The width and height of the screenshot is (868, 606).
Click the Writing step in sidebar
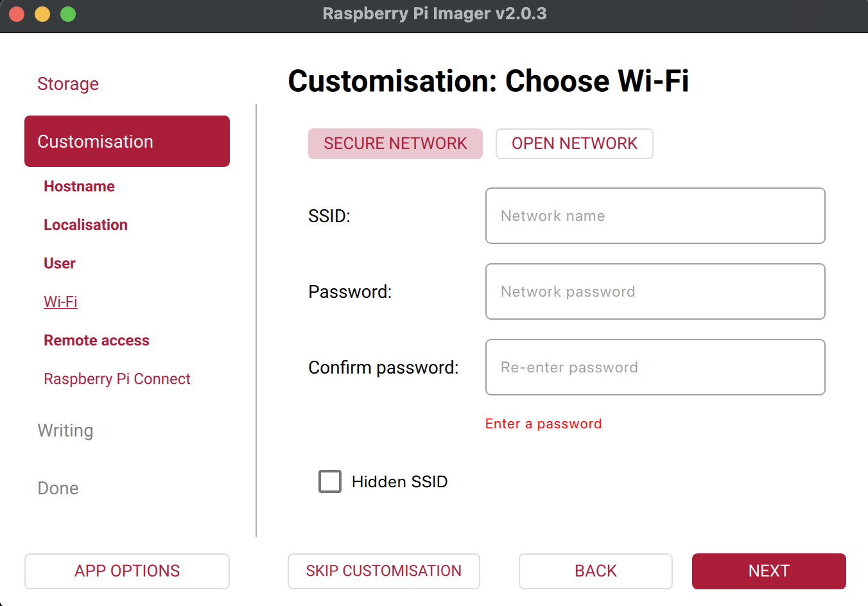click(65, 430)
